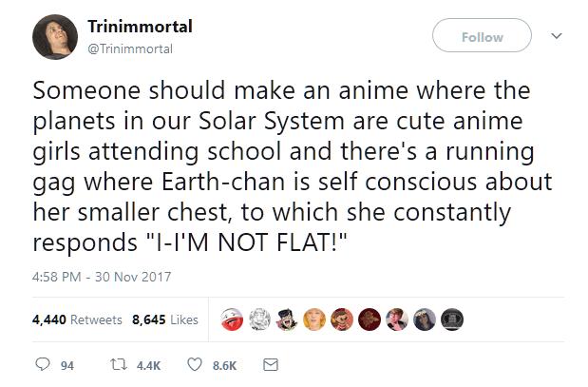Expand the tweet options chevron dropdown
Viewport: 588px width, 387px height.
click(558, 36)
